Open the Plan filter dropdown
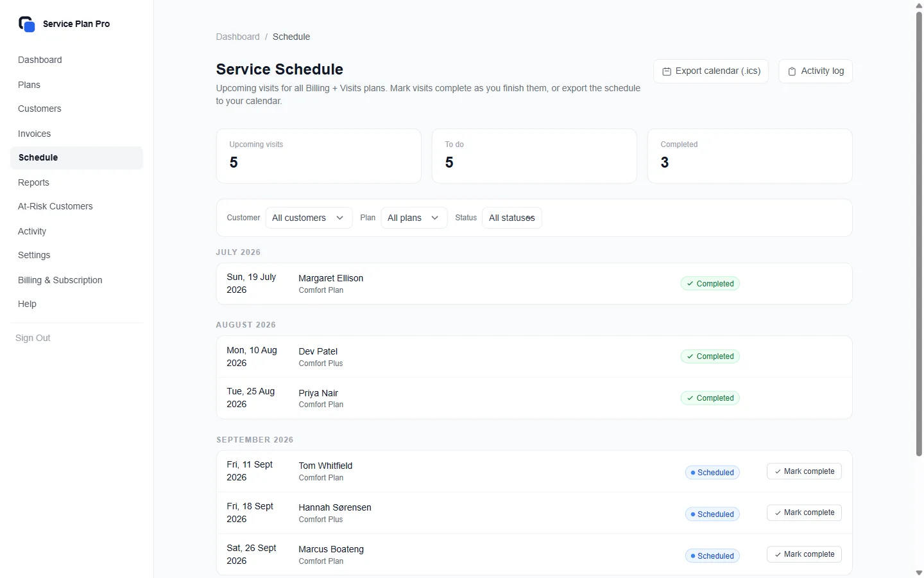Viewport: 924px width, 578px height. [414, 218]
